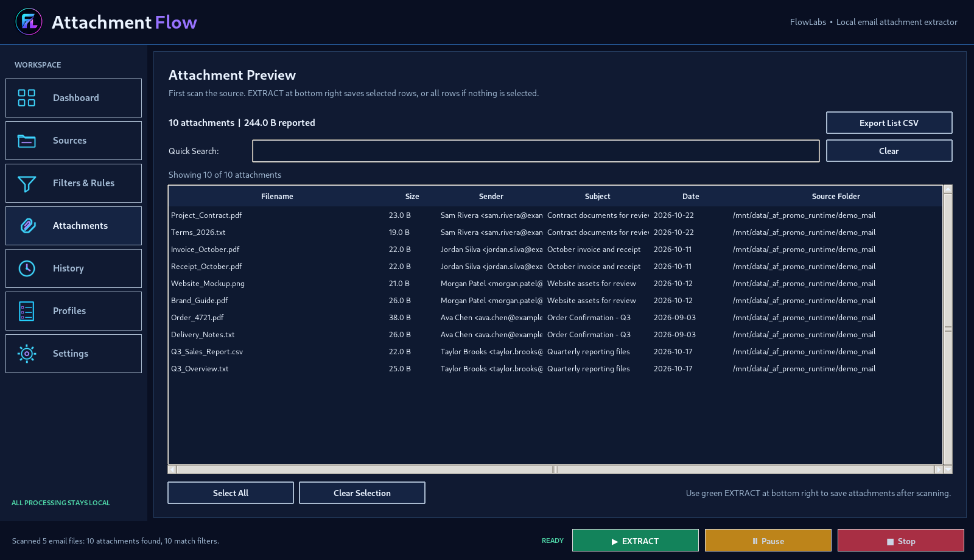
Task: Select All attachments in the list
Action: coord(231,493)
